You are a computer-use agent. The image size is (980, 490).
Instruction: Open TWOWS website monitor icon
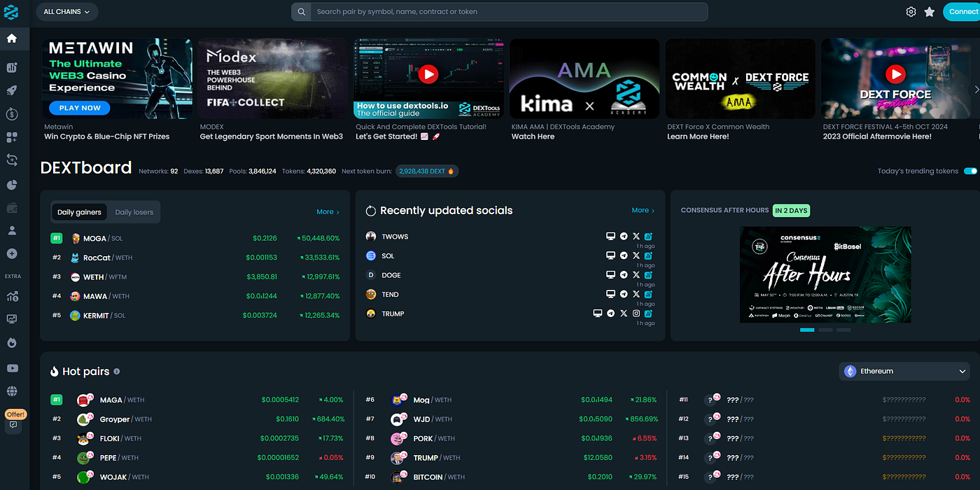click(x=610, y=237)
